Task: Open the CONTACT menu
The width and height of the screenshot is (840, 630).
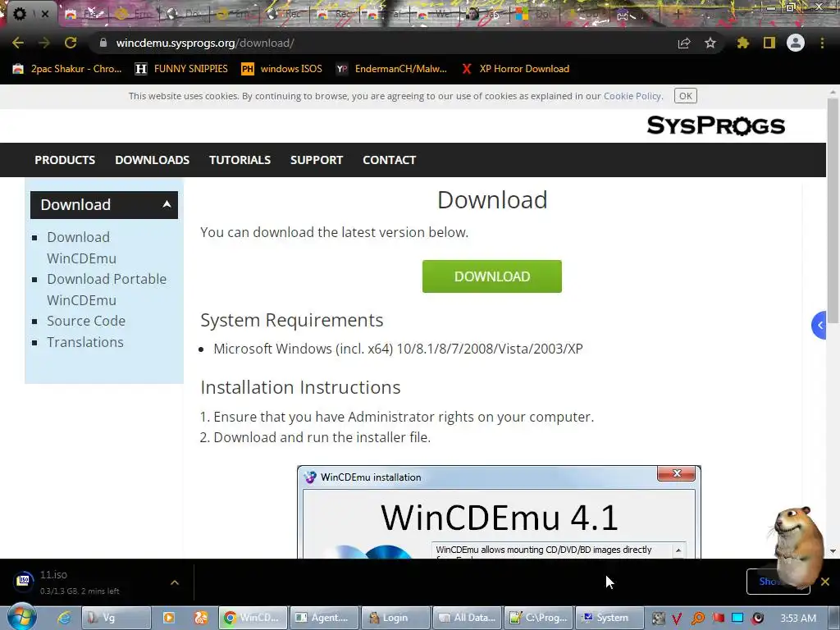Action: click(x=389, y=160)
